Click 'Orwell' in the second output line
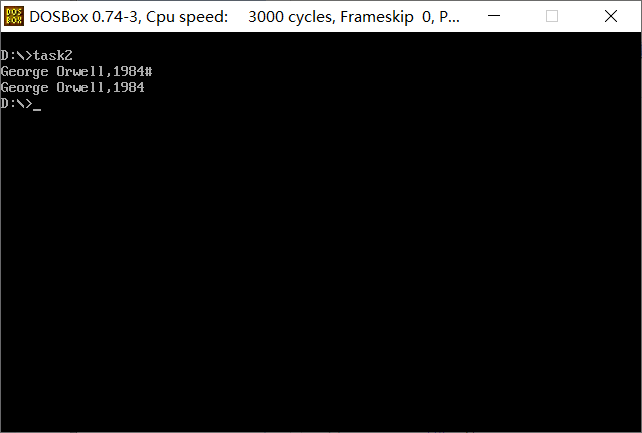The width and height of the screenshot is (642, 433). click(x=80, y=87)
